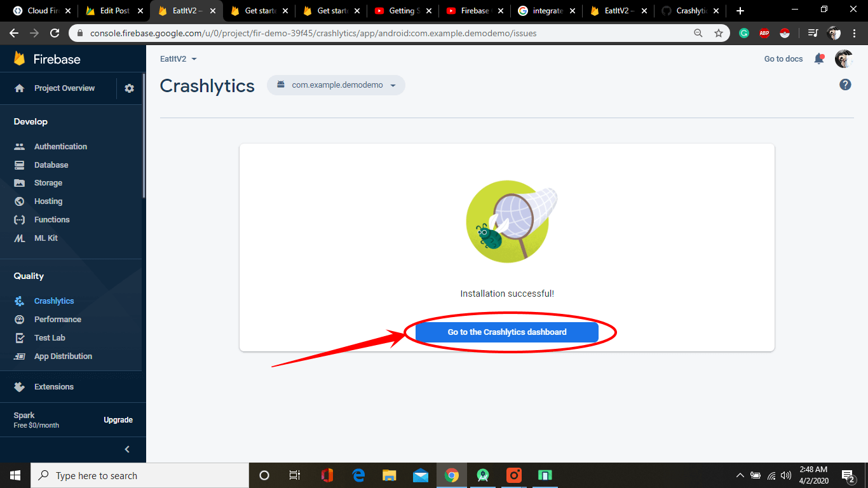This screenshot has width=868, height=488.
Task: Click the Hosting globe icon
Action: [20, 201]
